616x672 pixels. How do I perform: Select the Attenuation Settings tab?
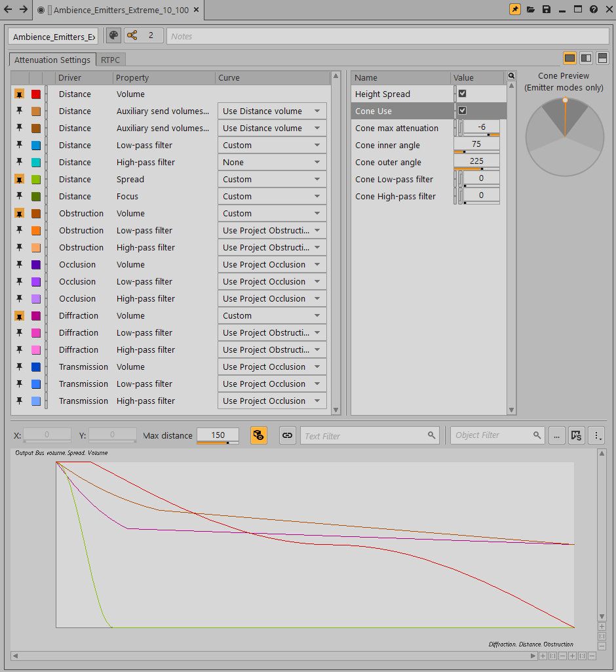[52, 60]
